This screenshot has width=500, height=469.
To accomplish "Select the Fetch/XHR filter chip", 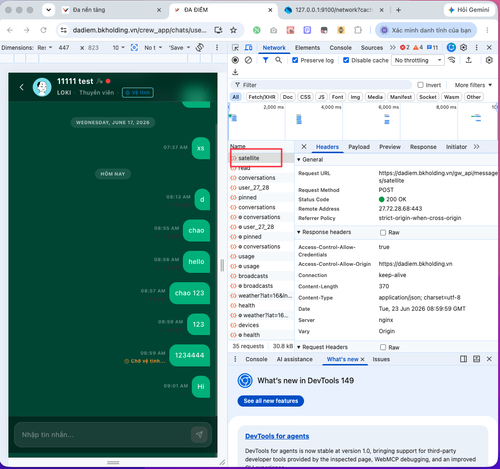I will coord(262,97).
